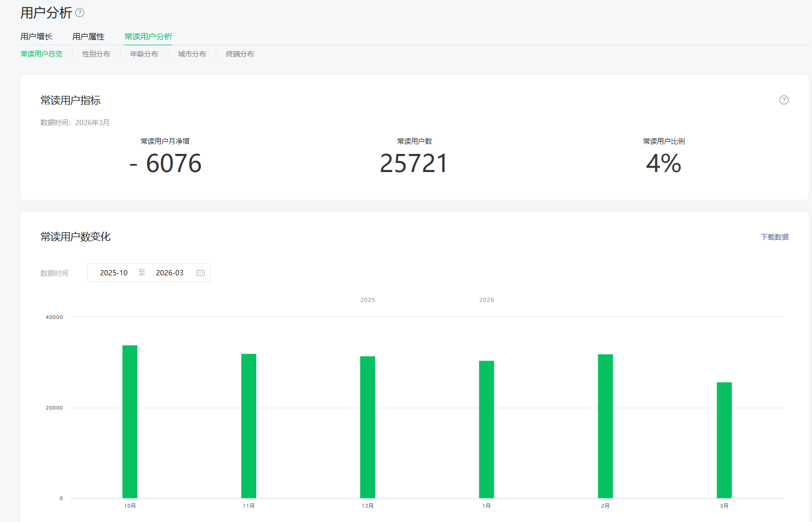
Task: View the 终端分布 sub-tab
Action: pos(240,54)
